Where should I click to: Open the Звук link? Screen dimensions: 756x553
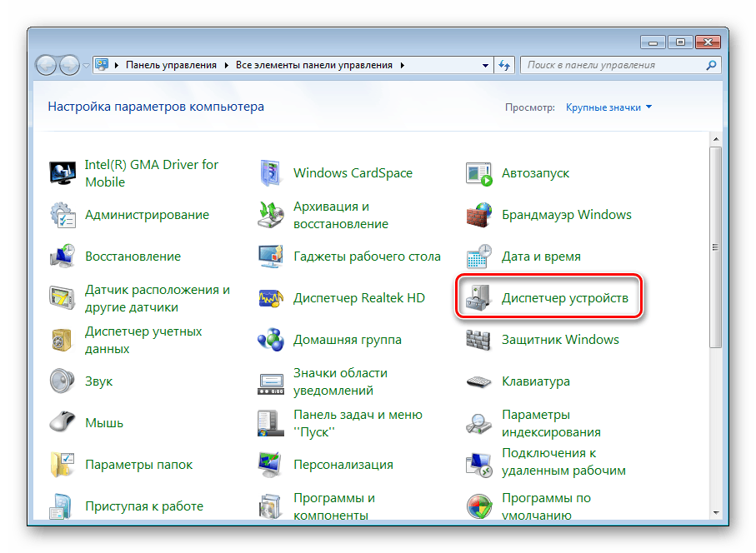pyautogui.click(x=99, y=381)
